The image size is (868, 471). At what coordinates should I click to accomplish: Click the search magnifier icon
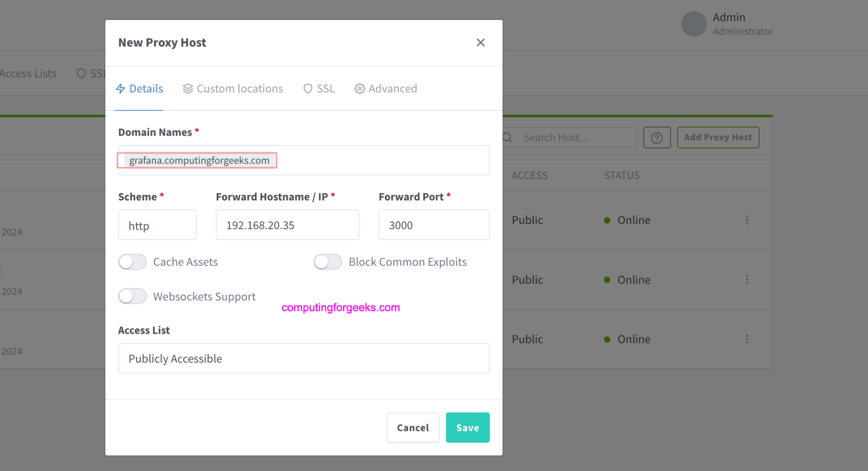(507, 138)
